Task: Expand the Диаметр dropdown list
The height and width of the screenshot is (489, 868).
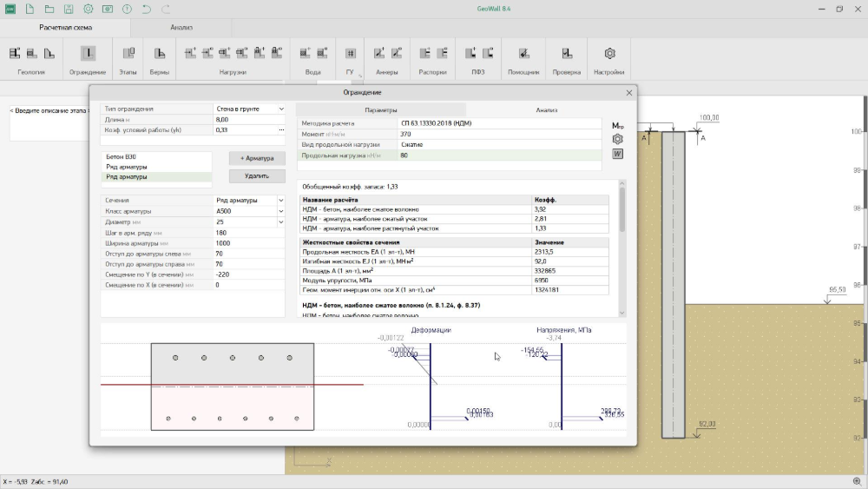Action: (x=280, y=221)
